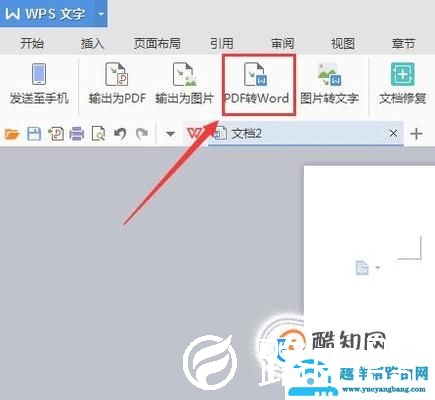Screen dimensions: 435x400
Task: Start the 文档修复 tool
Action: (403, 83)
